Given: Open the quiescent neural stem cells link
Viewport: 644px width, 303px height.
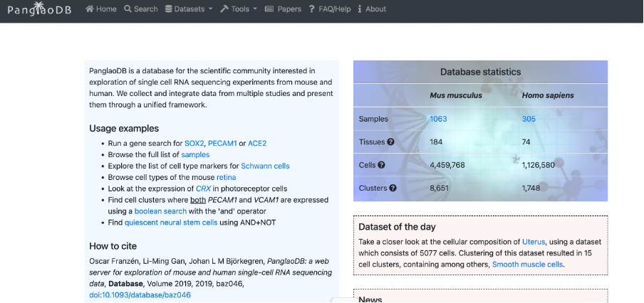Looking at the screenshot, I should [171, 223].
